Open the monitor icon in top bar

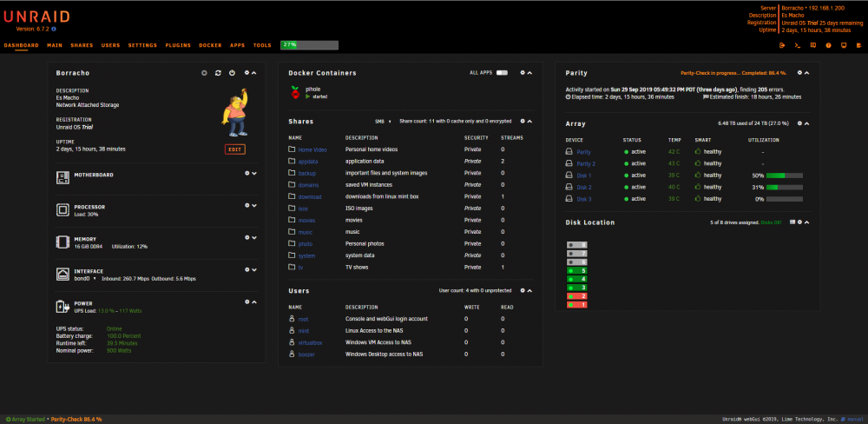tap(844, 45)
